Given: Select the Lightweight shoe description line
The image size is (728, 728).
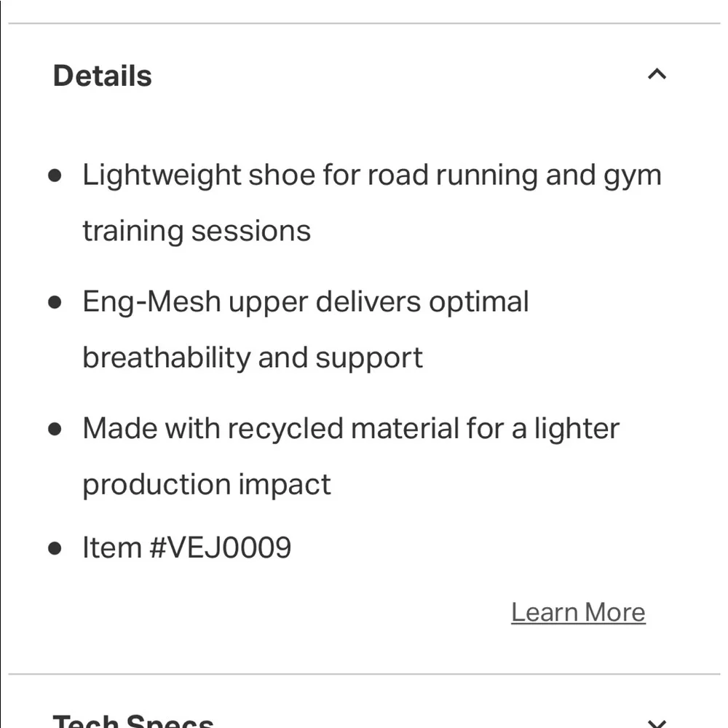Looking at the screenshot, I should pyautogui.click(x=371, y=175).
